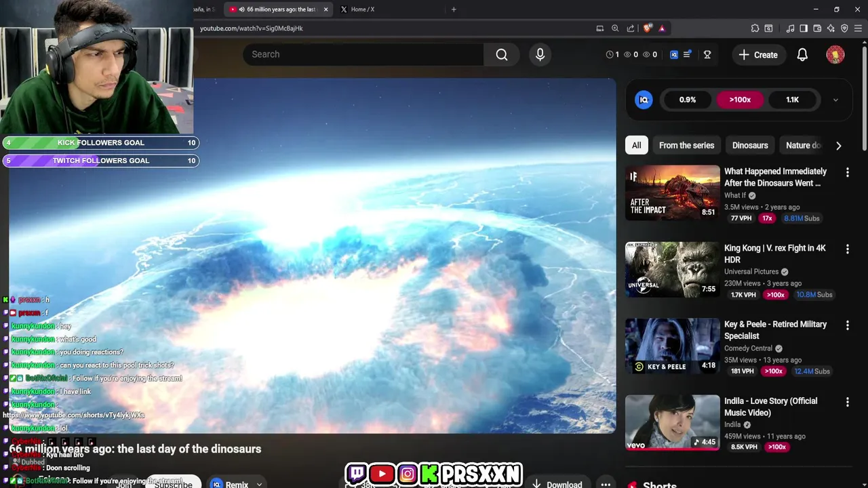Toggle the browser sidebar panel
868x488 pixels.
click(x=804, y=28)
